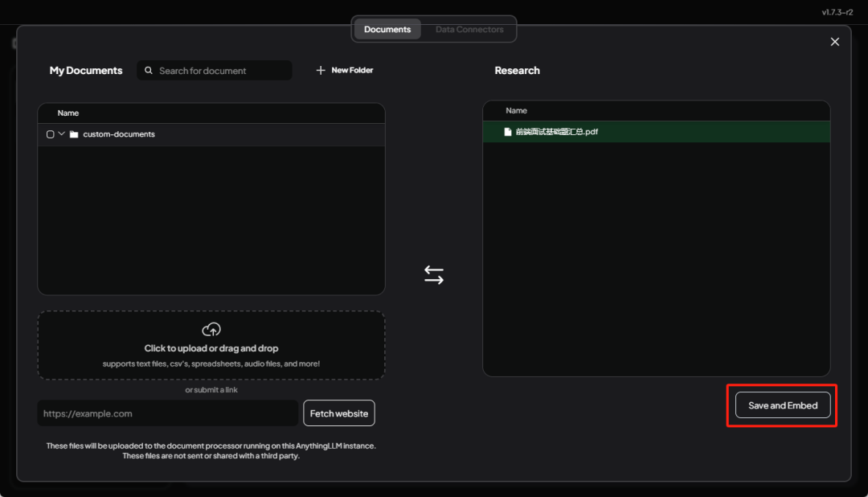The height and width of the screenshot is (497, 868).
Task: Switch to the Documents tab
Action: pyautogui.click(x=387, y=30)
